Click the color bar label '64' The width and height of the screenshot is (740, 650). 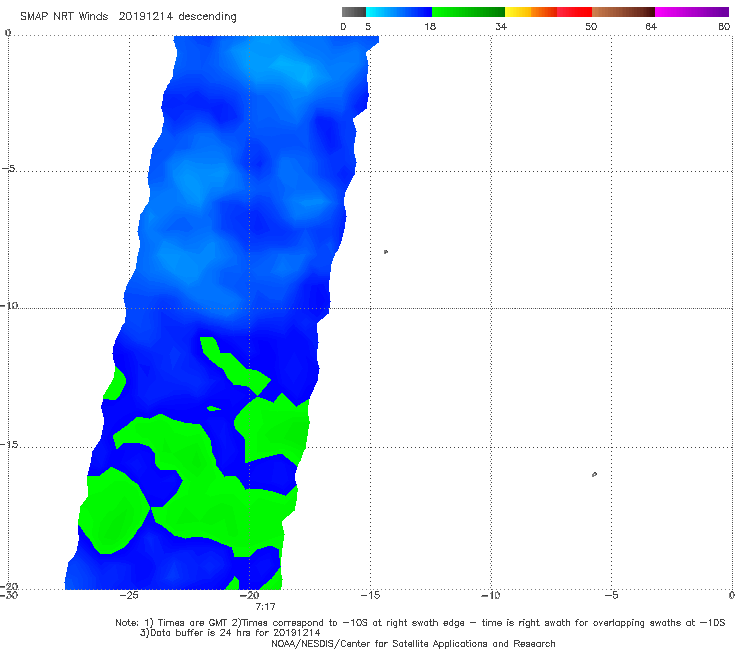coord(651,26)
